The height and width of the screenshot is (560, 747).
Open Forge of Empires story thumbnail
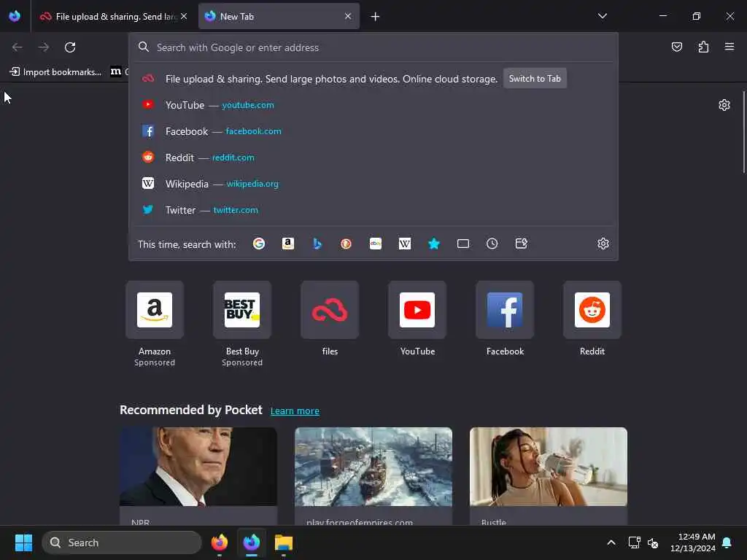(373, 467)
